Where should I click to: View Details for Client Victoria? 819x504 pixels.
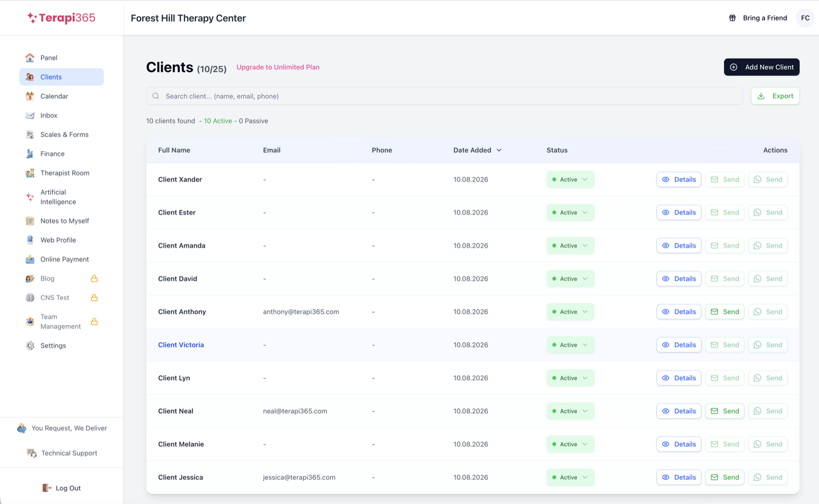[x=679, y=345]
